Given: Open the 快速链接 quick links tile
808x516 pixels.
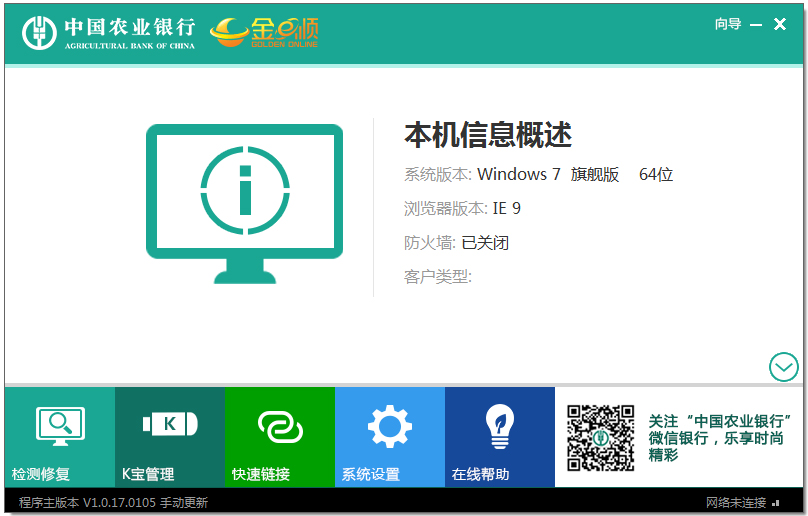Looking at the screenshot, I should click(279, 437).
